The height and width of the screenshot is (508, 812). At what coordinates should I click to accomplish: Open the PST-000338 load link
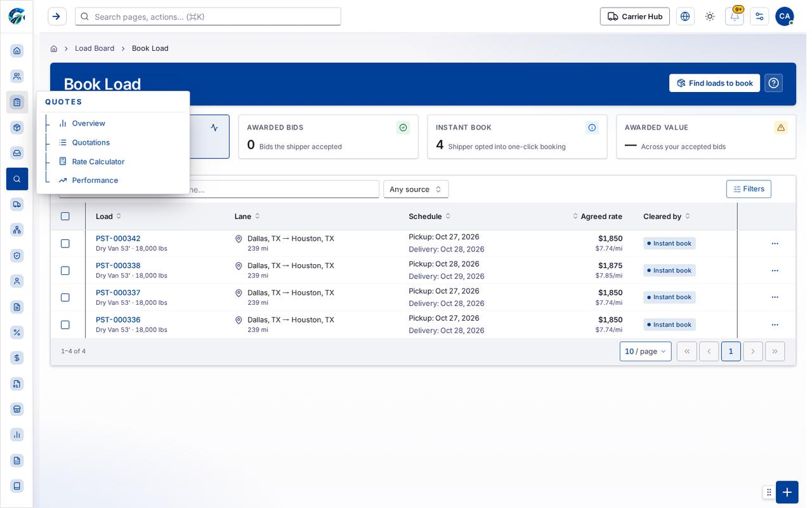tap(118, 265)
